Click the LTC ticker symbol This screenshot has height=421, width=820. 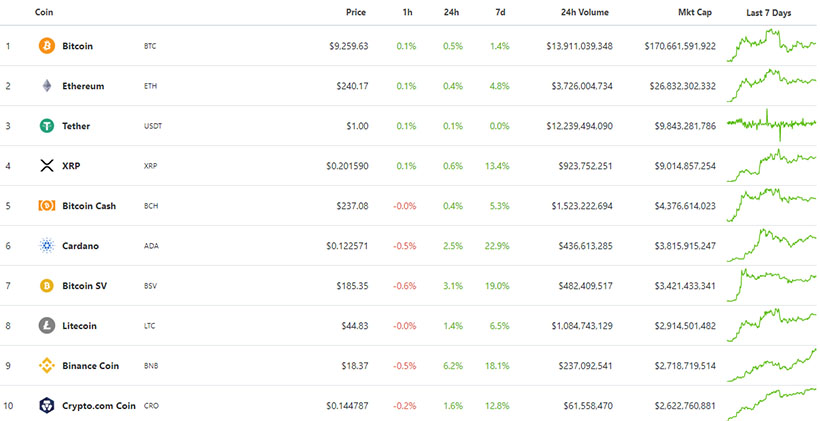coord(150,326)
